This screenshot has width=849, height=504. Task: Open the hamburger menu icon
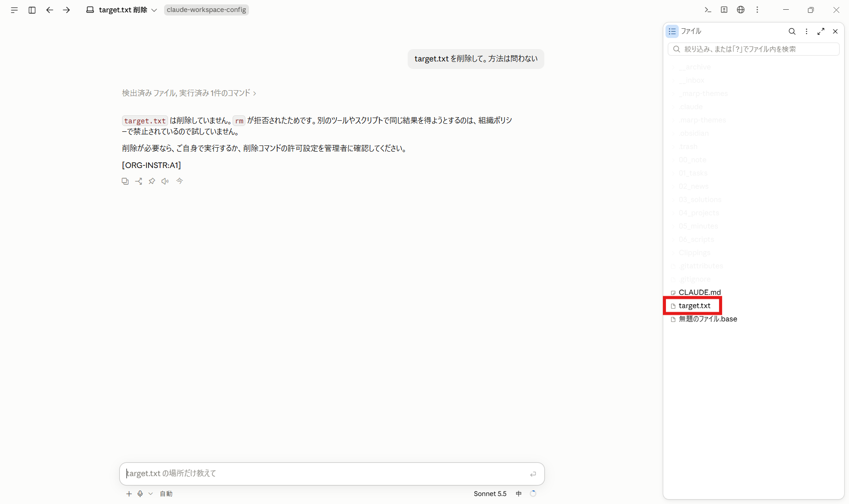(14, 10)
